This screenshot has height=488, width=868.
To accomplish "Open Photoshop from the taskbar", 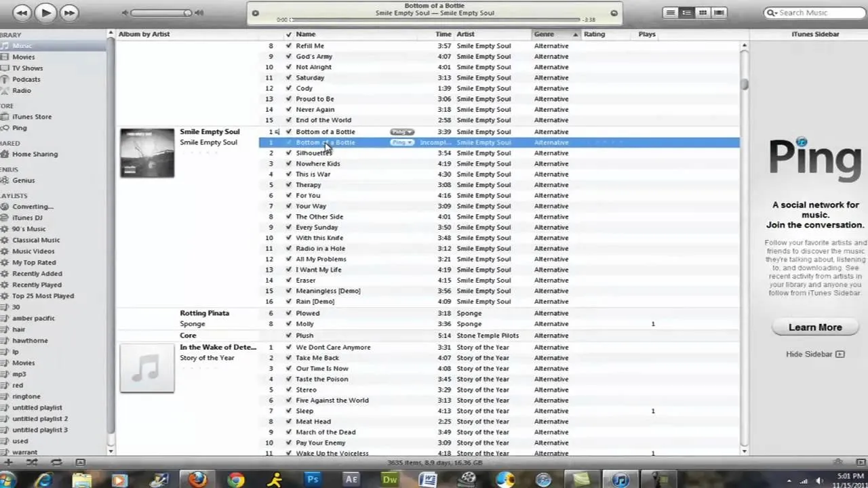I will point(313,479).
